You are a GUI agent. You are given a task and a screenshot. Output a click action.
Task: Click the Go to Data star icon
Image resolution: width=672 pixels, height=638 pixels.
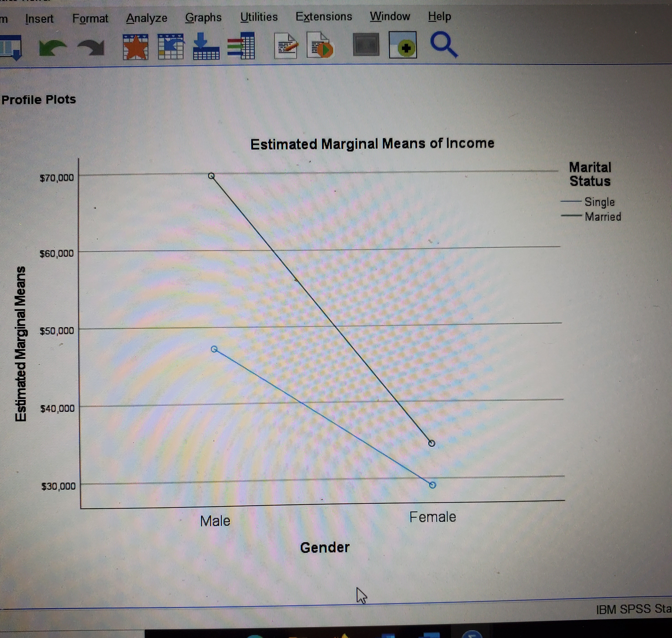tap(135, 47)
